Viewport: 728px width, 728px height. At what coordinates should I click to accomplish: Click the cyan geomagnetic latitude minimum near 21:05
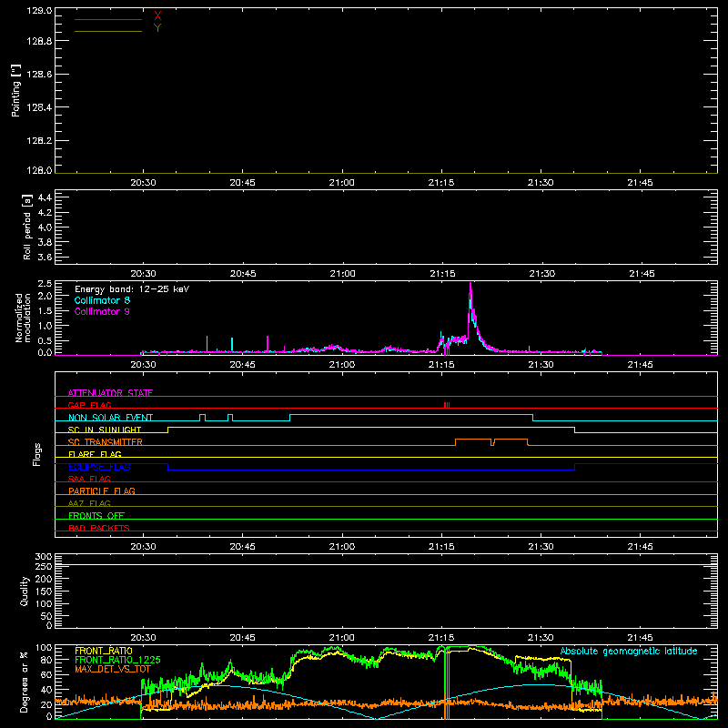pyautogui.click(x=377, y=718)
